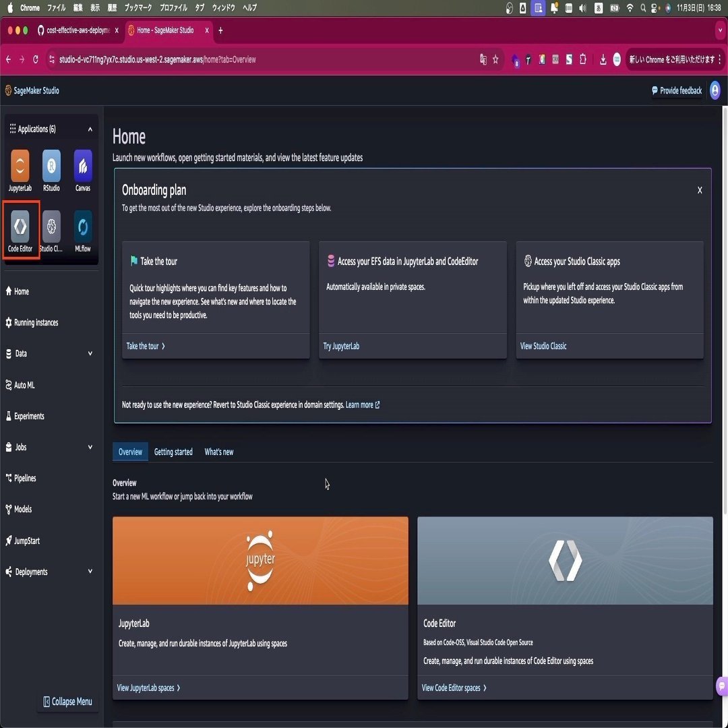Open the ブックマーク menu
Viewport: 728px width, 728px height.
(x=138, y=8)
